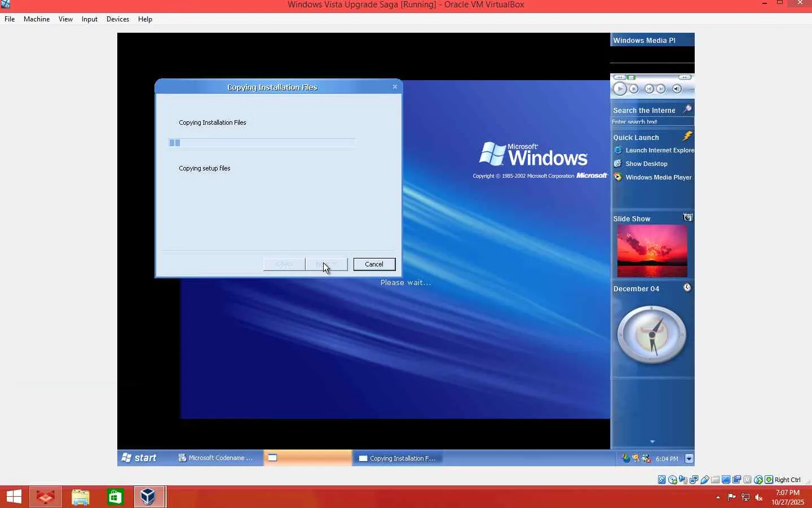Open the Devices menu

(117, 19)
